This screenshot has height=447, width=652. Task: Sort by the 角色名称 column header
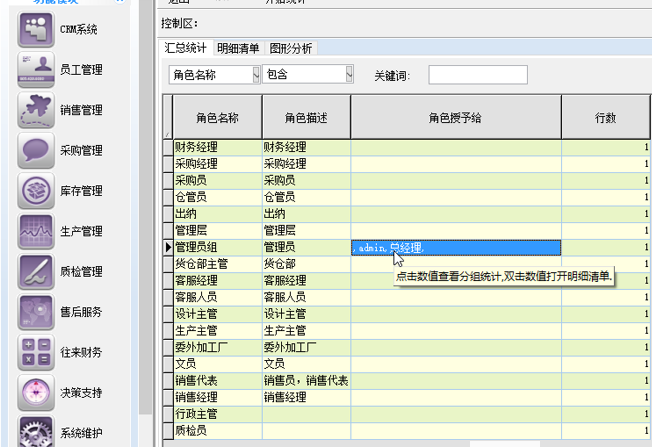point(217,118)
